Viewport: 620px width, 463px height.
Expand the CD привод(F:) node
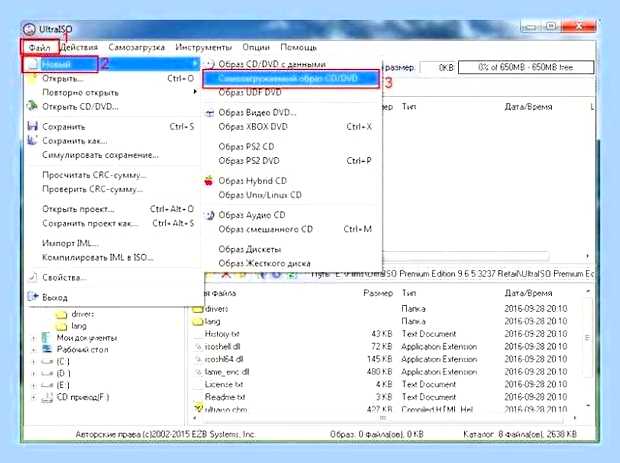(x=34, y=397)
